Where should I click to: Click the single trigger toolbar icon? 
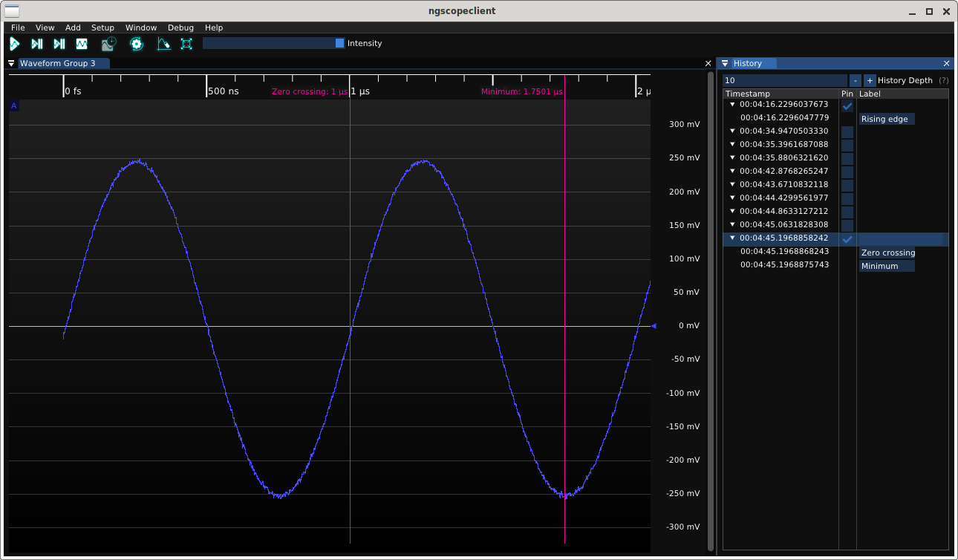(x=37, y=44)
